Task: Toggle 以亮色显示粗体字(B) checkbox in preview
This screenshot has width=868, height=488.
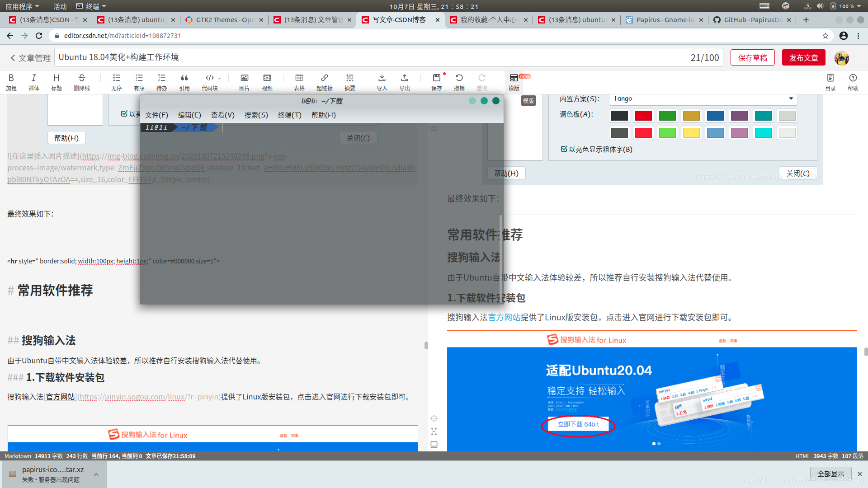Action: 564,149
